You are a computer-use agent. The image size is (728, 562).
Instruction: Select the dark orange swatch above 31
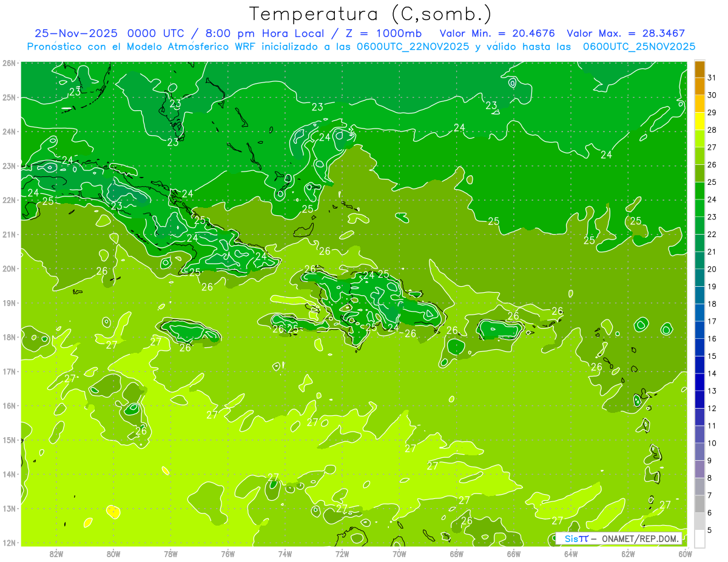coord(699,69)
